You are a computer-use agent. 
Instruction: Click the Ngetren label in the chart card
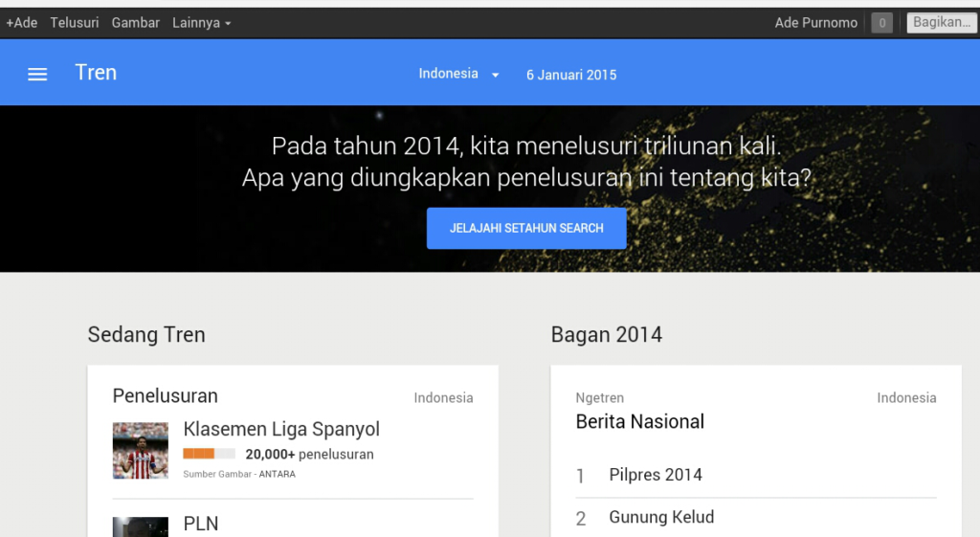[x=599, y=397]
